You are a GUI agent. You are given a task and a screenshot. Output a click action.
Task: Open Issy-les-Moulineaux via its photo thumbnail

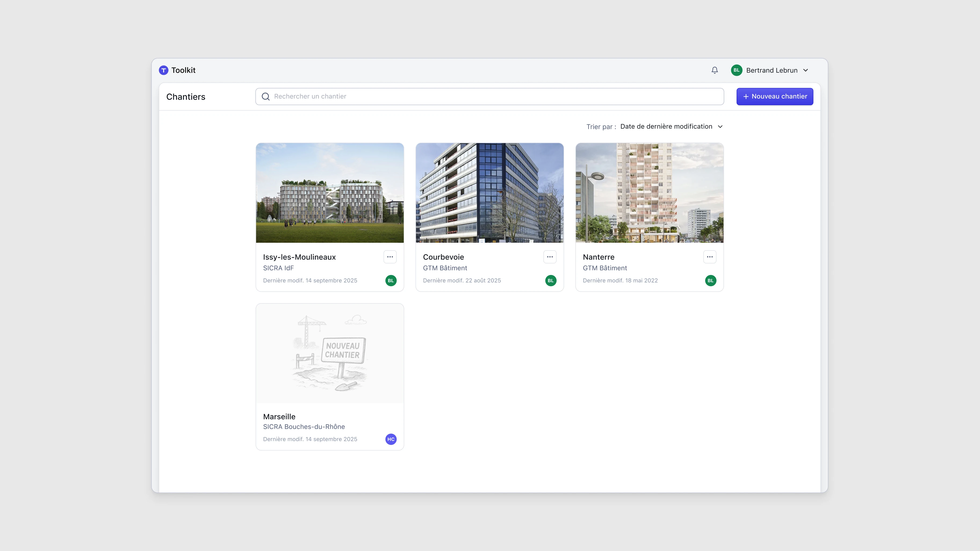329,193
